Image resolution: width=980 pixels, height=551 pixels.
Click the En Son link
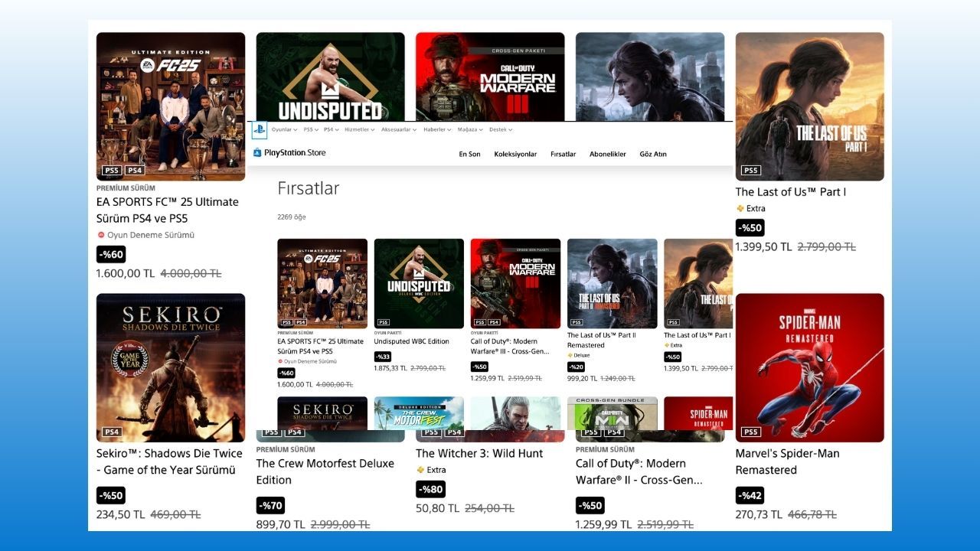(469, 154)
